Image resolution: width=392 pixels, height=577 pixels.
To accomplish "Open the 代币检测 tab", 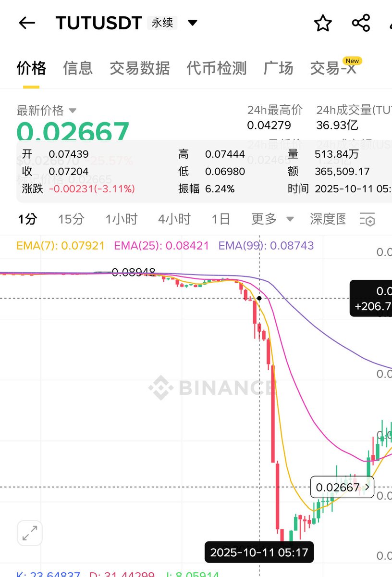I will [x=217, y=68].
